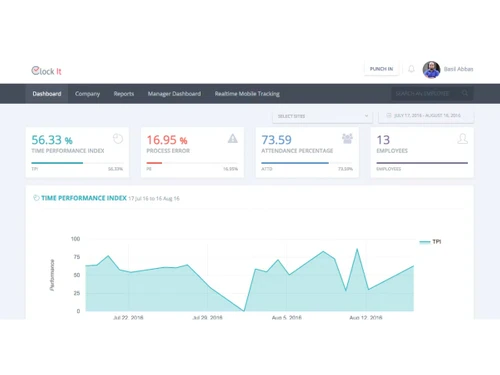
Task: Click the 17 Jul 16 to 16 Aug 16 text
Action: 154,199
